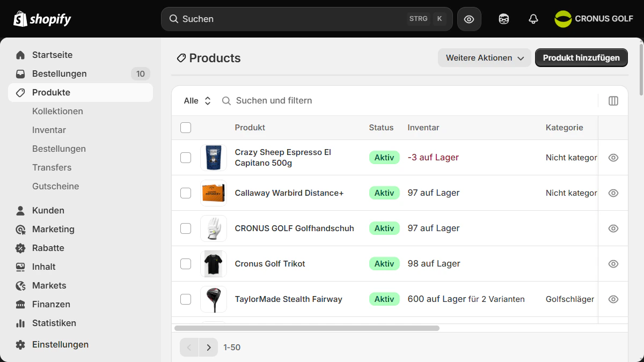This screenshot has height=362, width=644.
Task: Open the Sidekick assistant face icon
Action: [503, 19]
